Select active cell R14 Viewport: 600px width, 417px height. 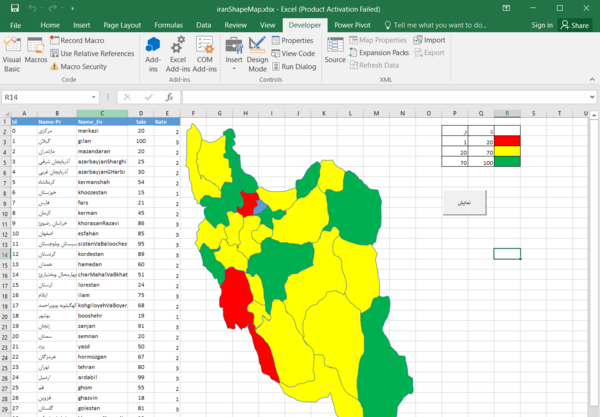(507, 254)
